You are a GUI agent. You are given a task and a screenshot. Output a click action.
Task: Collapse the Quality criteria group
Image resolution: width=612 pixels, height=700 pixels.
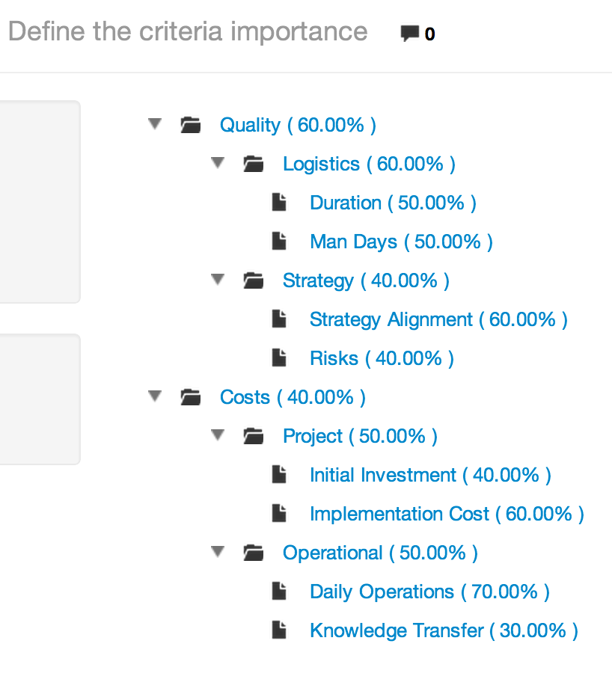(x=154, y=124)
